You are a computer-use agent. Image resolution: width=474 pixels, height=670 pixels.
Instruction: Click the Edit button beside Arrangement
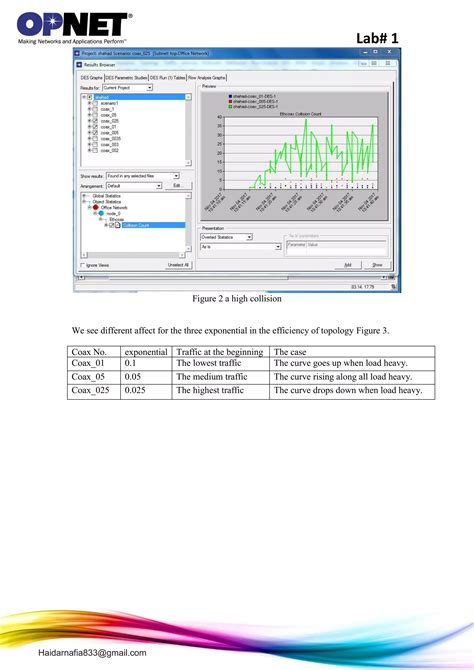point(178,186)
